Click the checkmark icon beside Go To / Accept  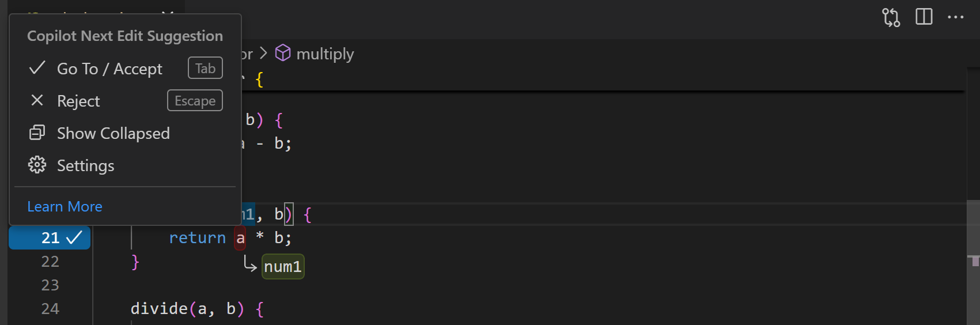point(37,68)
